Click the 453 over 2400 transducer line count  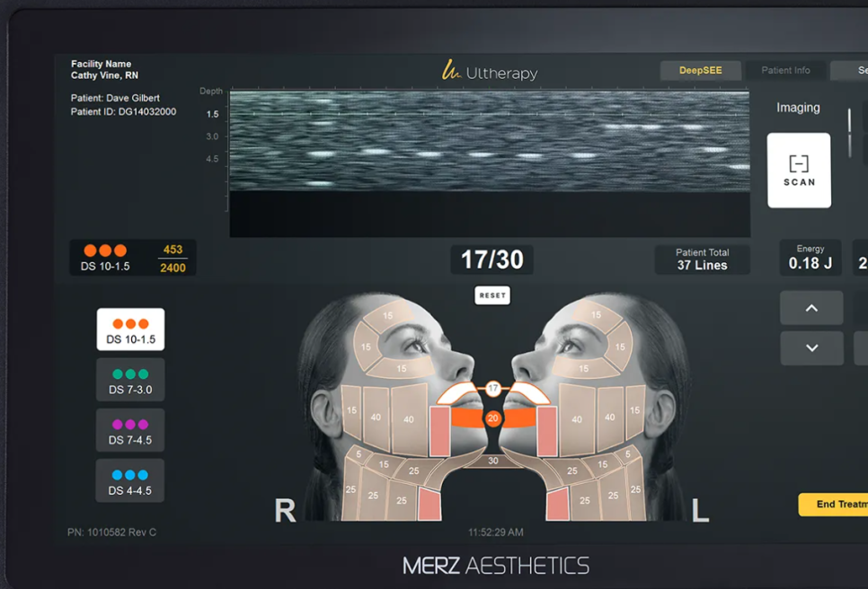pos(173,259)
